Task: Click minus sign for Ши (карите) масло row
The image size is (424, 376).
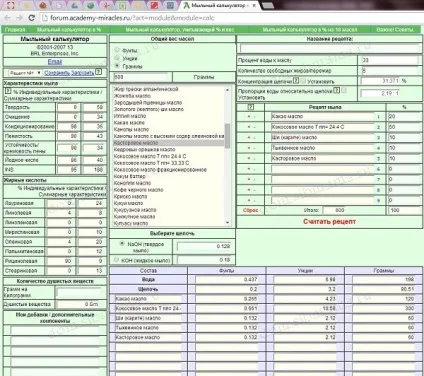Action: 254,138
